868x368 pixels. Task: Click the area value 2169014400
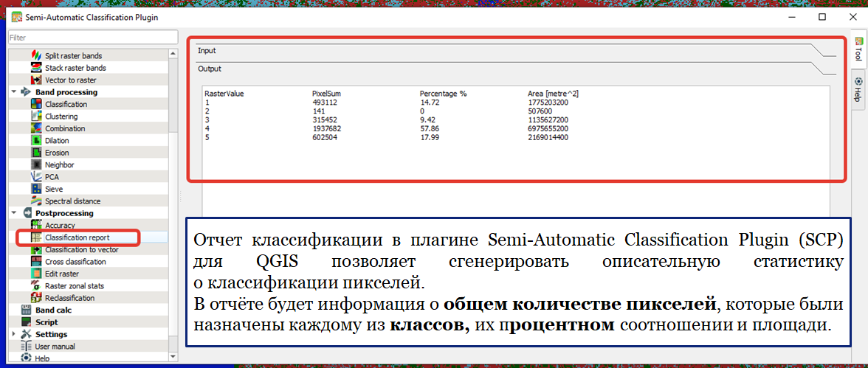coord(548,137)
